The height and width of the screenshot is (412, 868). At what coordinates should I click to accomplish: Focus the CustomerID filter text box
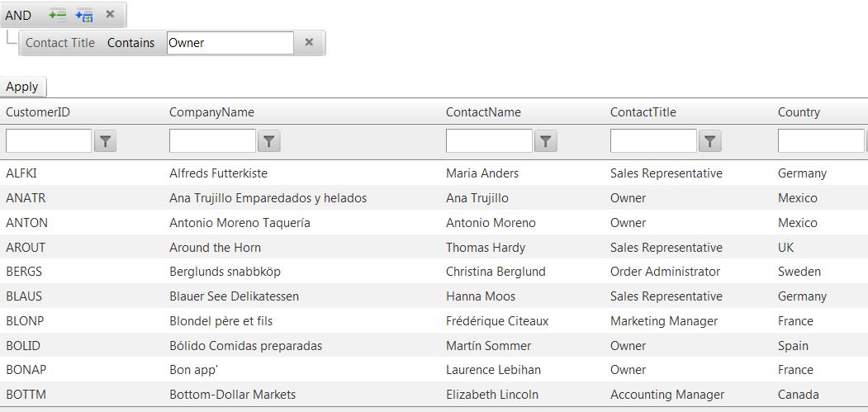click(49, 141)
